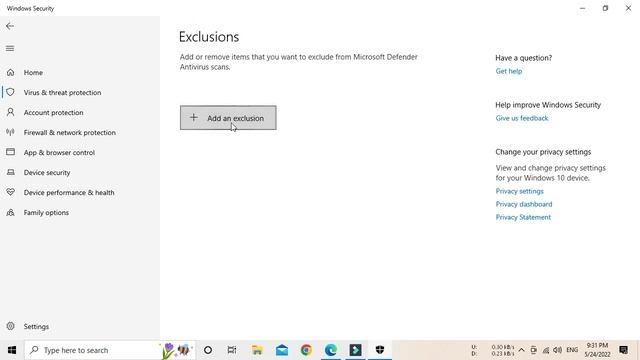
Task: Click the Exclusions heading
Action: coord(209,37)
